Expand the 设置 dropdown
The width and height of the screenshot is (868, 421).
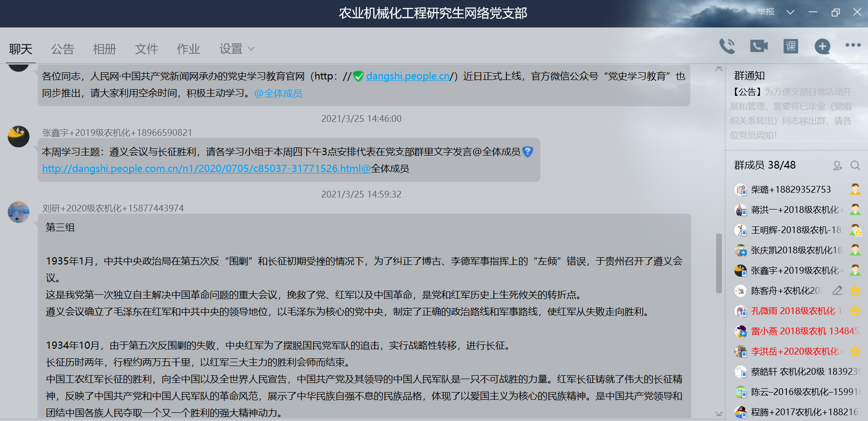pos(237,49)
